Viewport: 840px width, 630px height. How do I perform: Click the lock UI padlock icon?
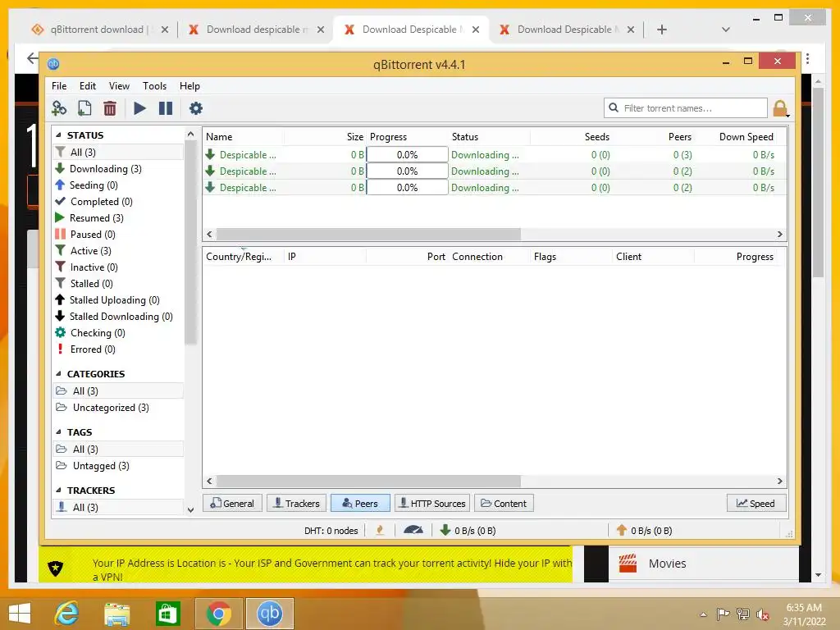[780, 108]
